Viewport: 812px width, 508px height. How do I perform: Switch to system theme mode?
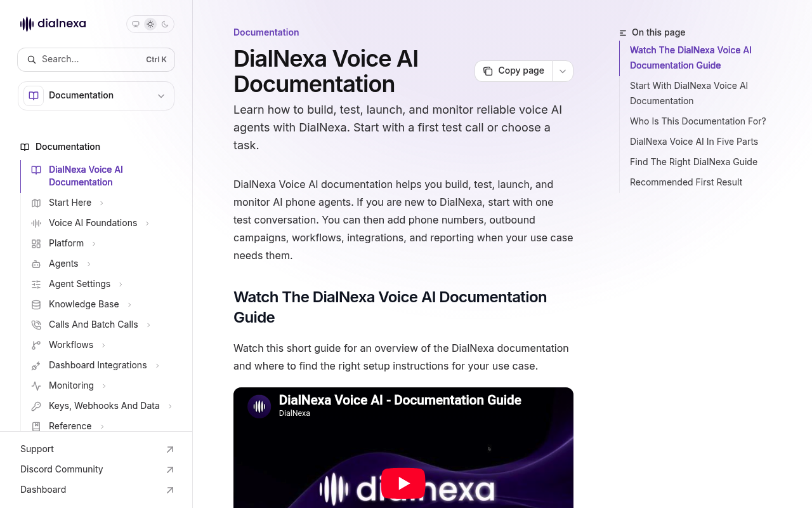pyautogui.click(x=136, y=24)
